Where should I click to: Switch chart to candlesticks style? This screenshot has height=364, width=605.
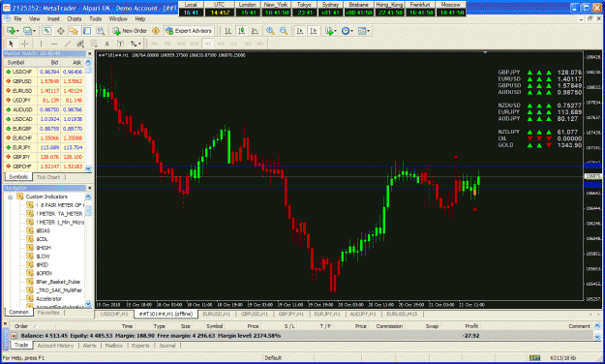[242, 31]
